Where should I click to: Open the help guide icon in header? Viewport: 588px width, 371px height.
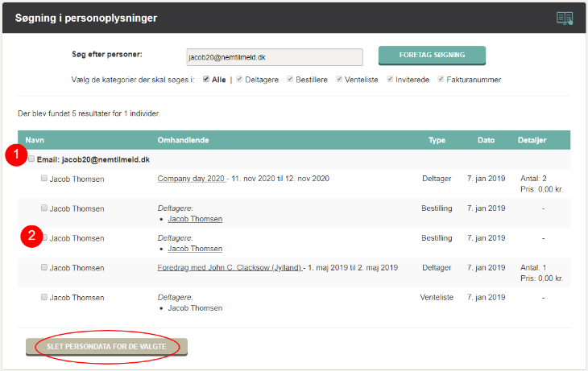click(565, 18)
